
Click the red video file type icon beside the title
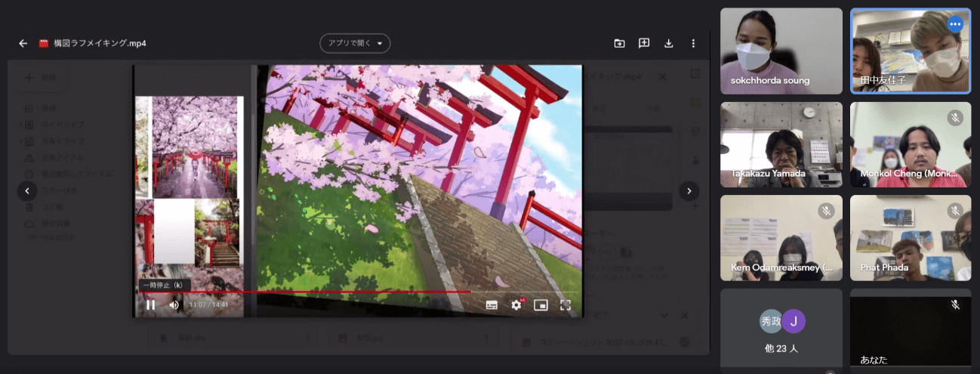tap(43, 43)
